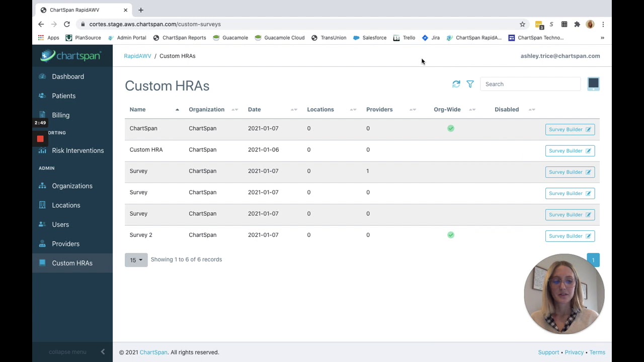Open the Support footer link

548,352
